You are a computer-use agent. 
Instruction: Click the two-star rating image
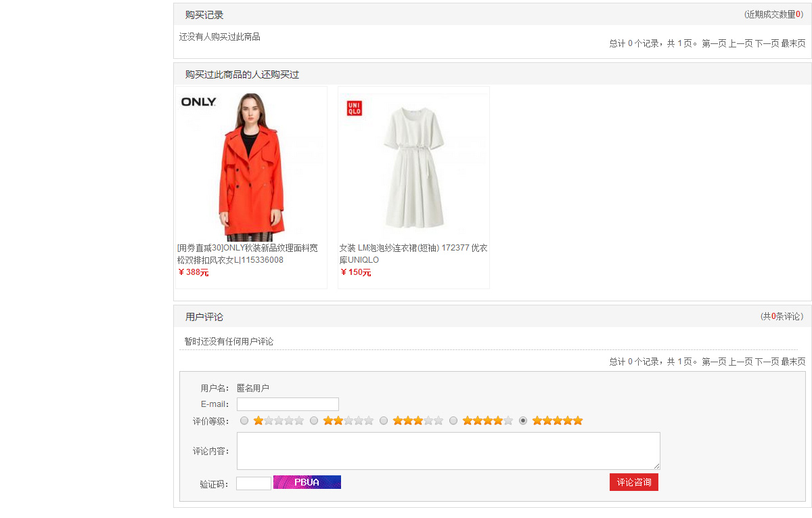[348, 420]
